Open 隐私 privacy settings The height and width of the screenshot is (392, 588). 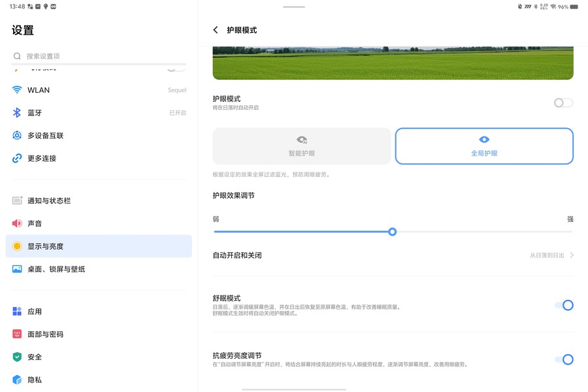[35, 380]
